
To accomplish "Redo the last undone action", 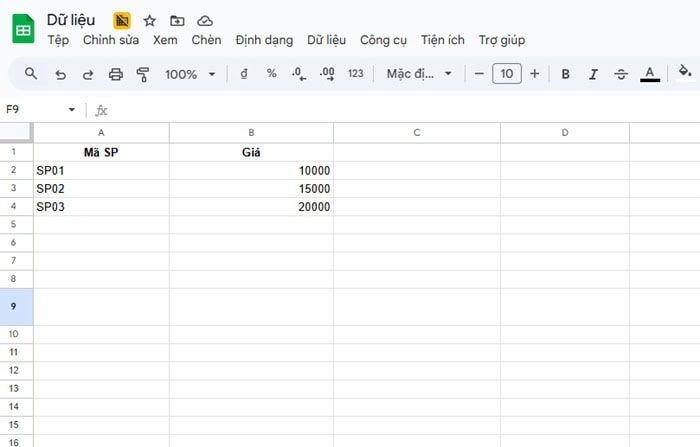I will (87, 74).
